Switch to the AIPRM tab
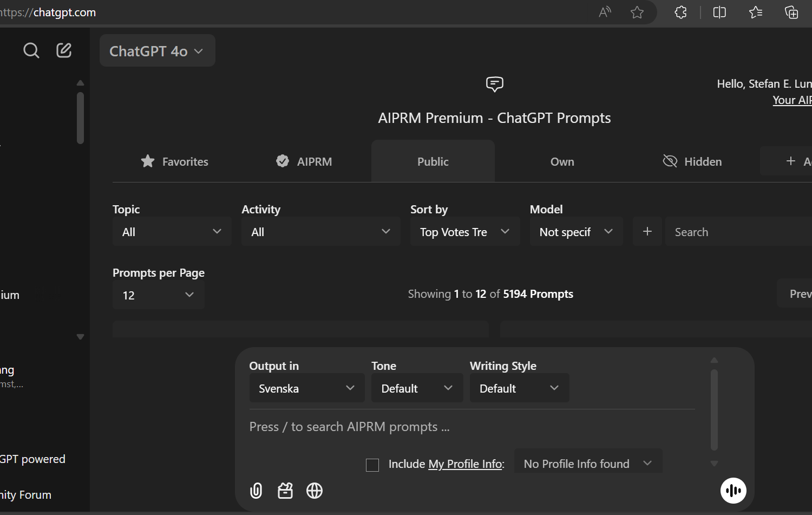 pyautogui.click(x=304, y=161)
